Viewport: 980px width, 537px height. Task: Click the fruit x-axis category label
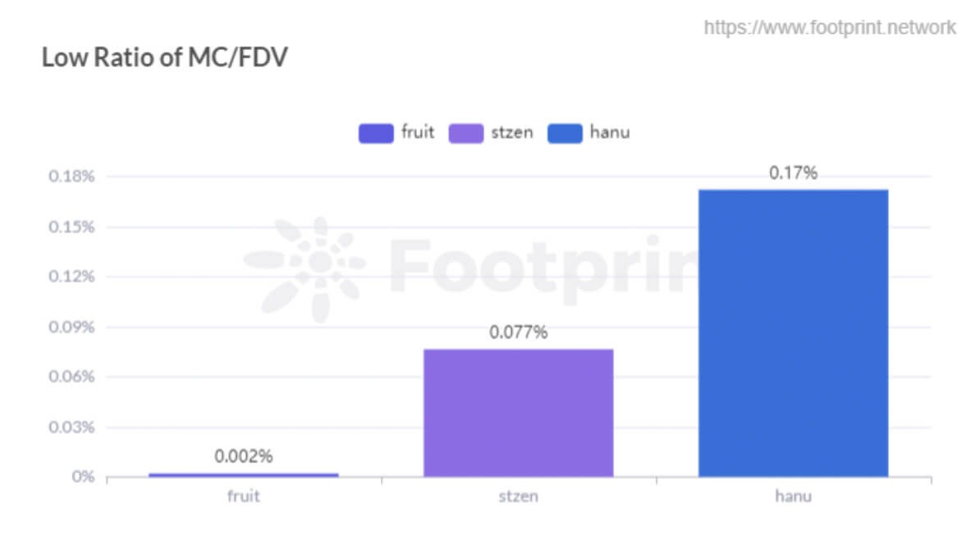[244, 496]
